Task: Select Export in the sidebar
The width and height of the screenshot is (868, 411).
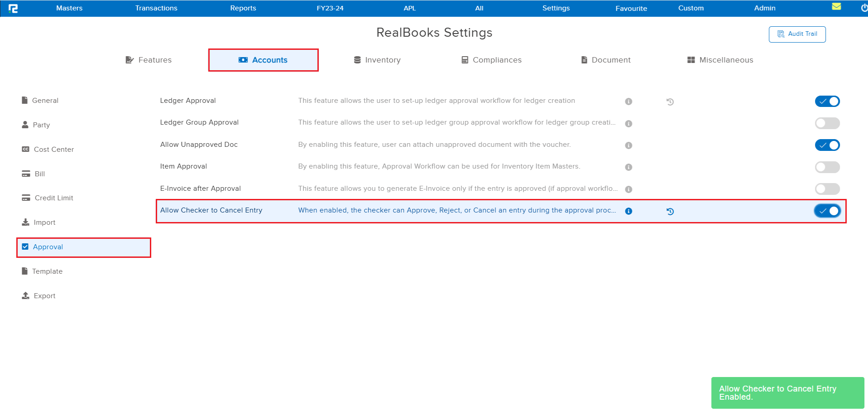Action: tap(38, 296)
